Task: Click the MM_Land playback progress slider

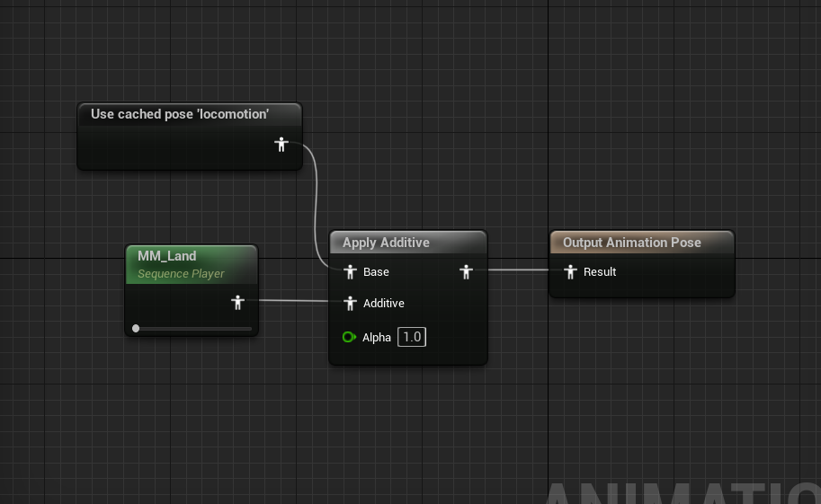Action: tap(192, 328)
